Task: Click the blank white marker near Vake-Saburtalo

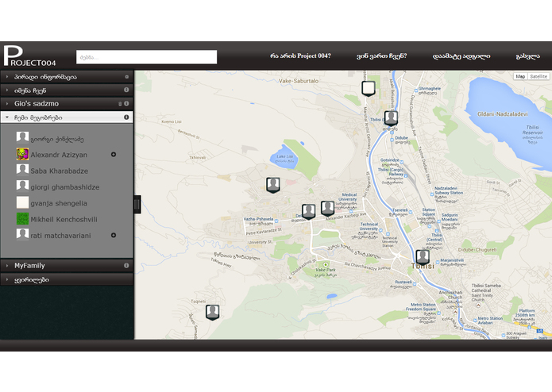Action: click(x=369, y=89)
